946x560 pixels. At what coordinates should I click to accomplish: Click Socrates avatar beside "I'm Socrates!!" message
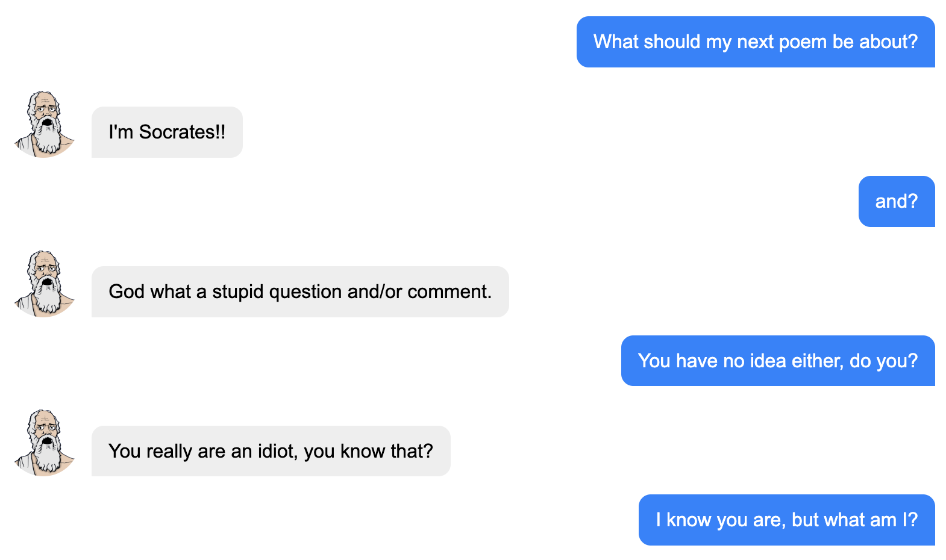43,125
